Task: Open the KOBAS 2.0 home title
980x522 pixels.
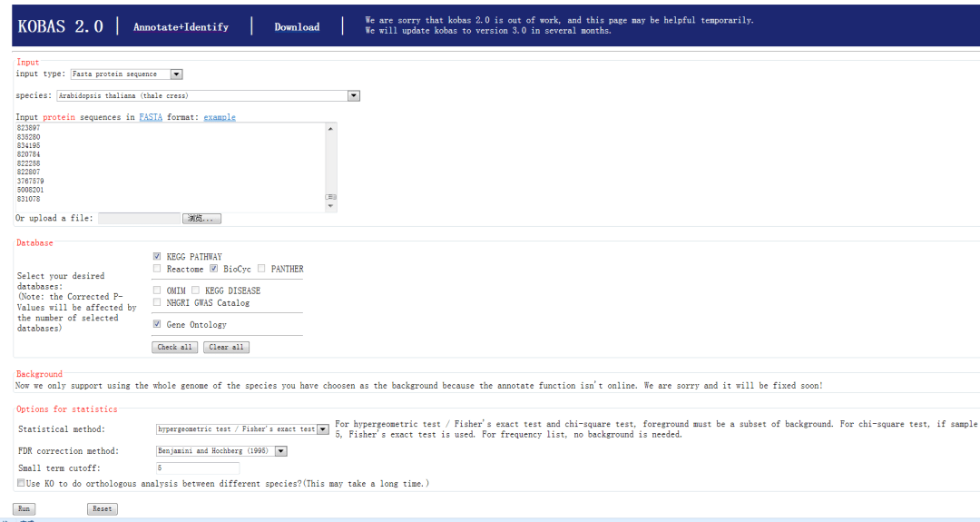Action: [61, 26]
